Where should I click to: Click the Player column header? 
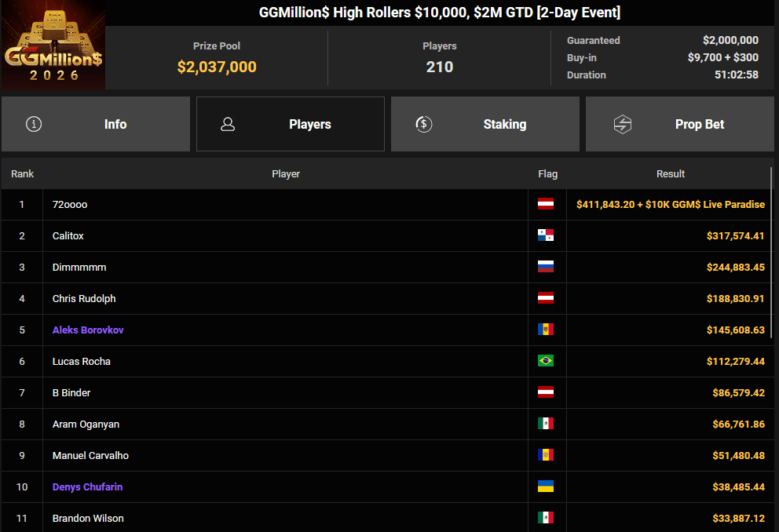(286, 174)
